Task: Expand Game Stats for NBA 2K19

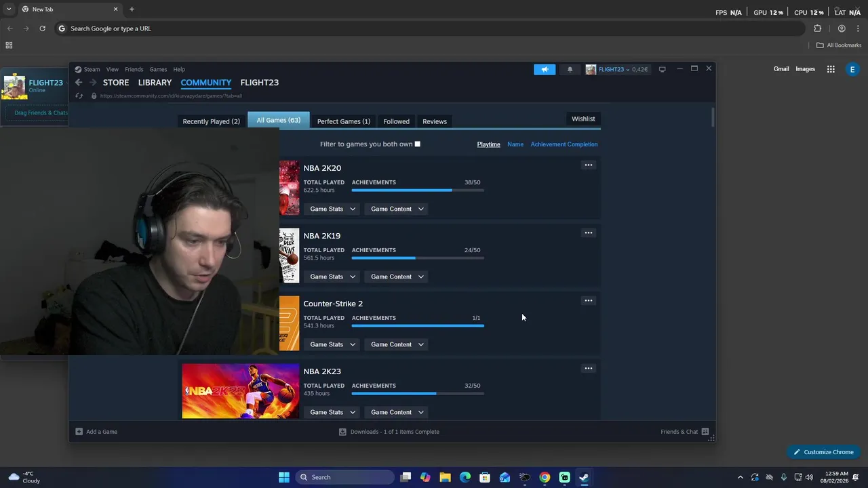Action: click(332, 277)
